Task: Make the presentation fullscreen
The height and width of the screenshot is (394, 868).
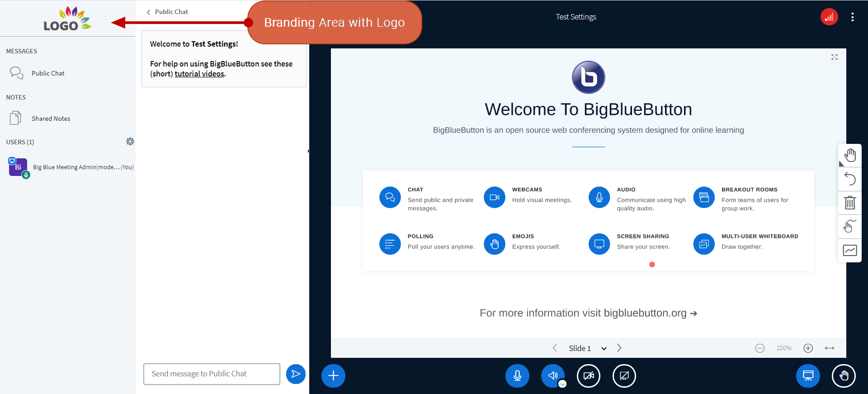Action: (x=835, y=57)
